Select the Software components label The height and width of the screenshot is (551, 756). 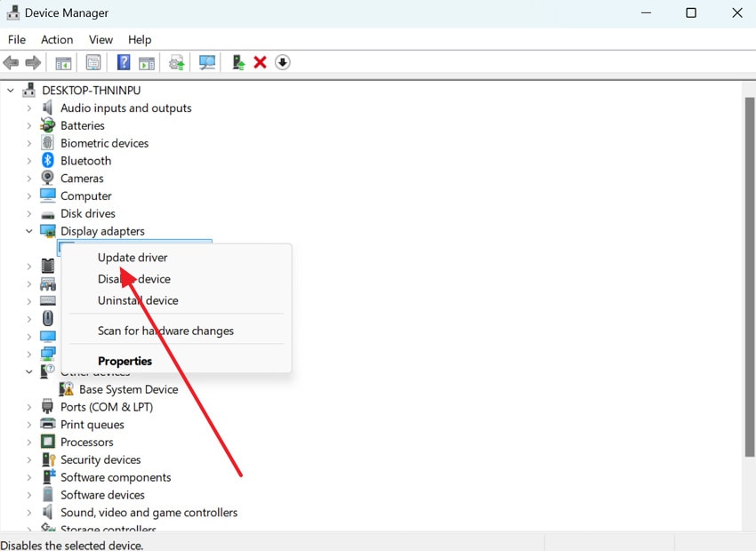tap(116, 477)
